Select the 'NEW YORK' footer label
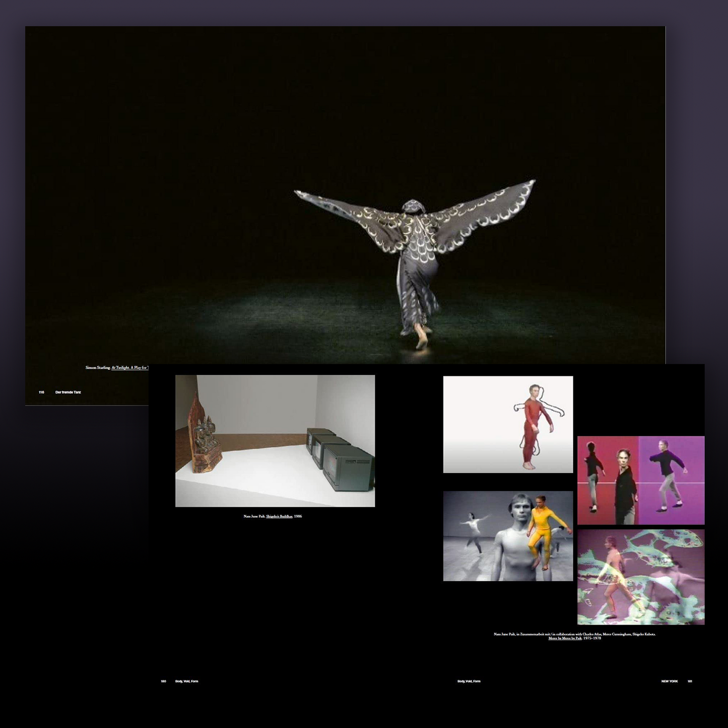This screenshot has width=728, height=728. 670,681
